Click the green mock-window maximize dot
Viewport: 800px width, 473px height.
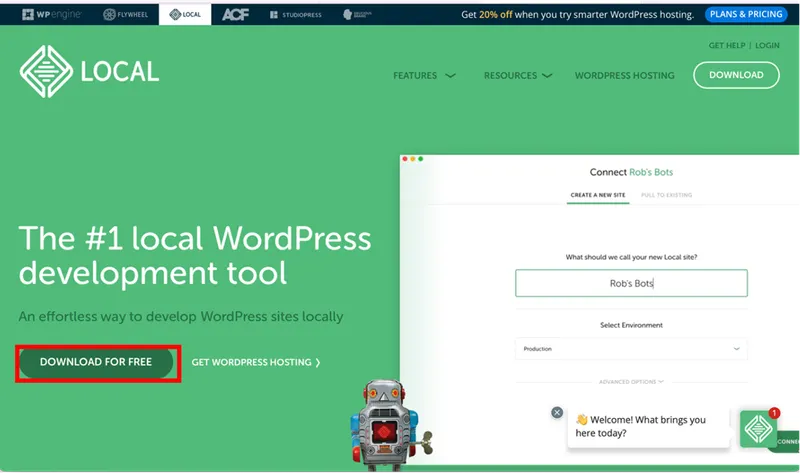(x=421, y=159)
